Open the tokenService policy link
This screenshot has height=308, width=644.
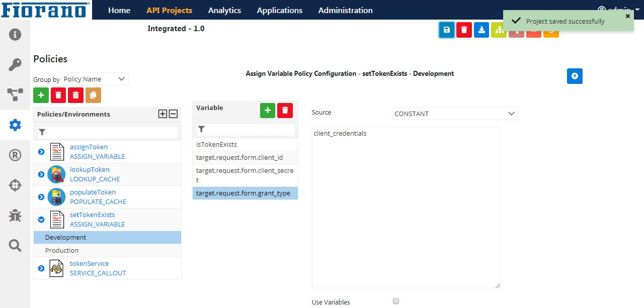pyautogui.click(x=89, y=263)
